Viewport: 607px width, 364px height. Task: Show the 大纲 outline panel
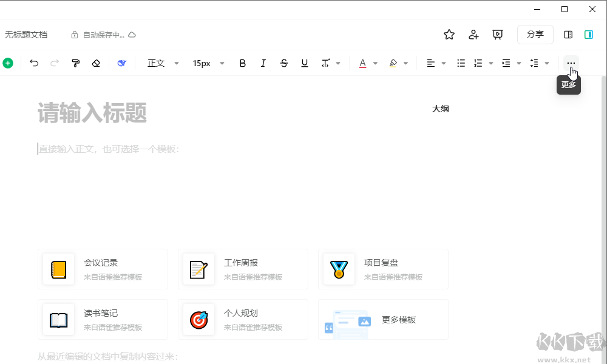(441, 109)
